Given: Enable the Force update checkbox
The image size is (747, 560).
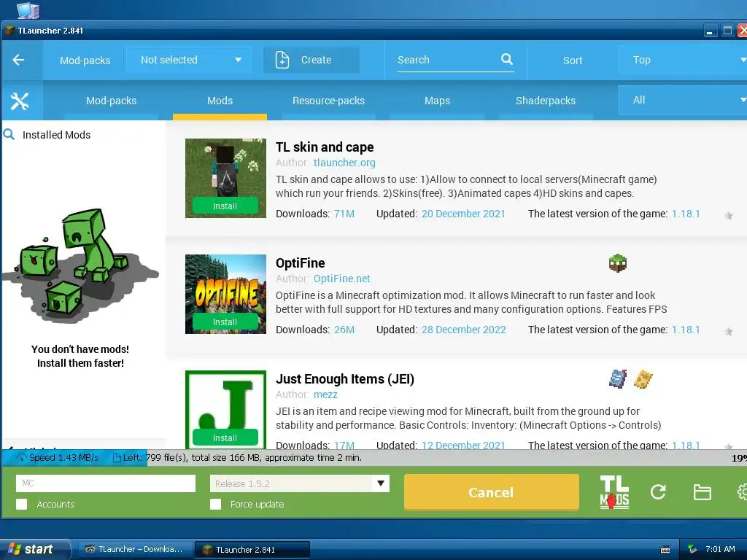Looking at the screenshot, I should (215, 505).
